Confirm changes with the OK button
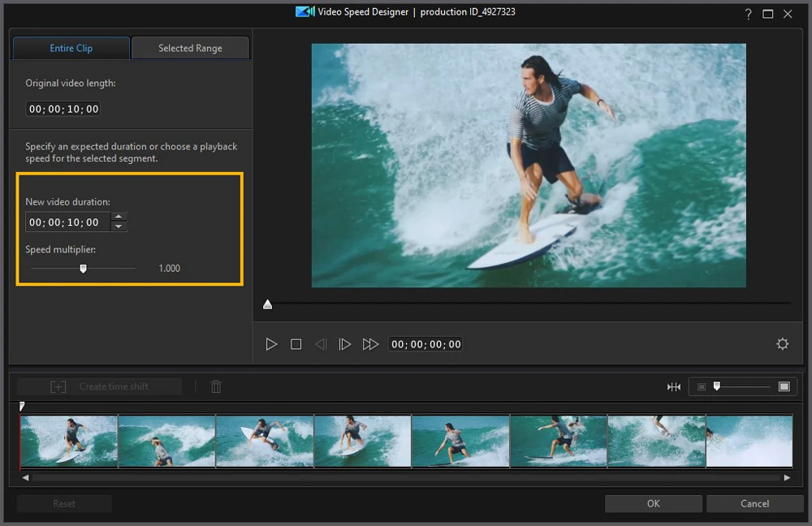The image size is (812, 526). point(653,503)
